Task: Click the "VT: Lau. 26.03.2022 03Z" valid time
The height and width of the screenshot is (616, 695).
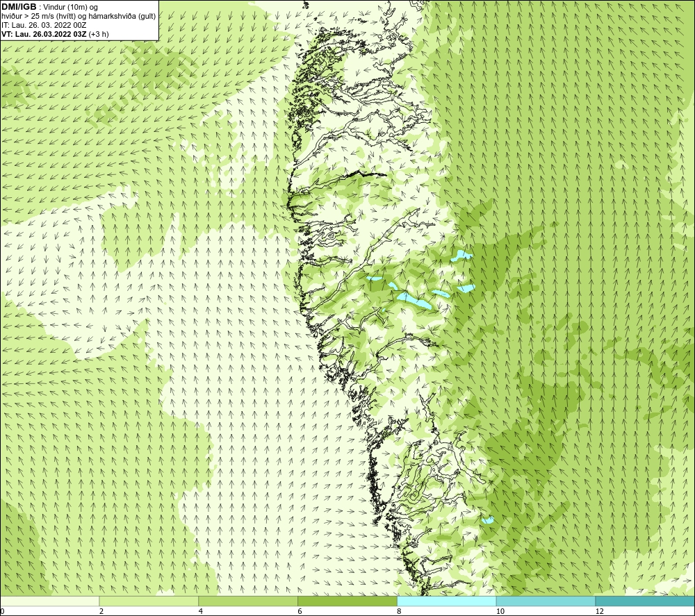Action: (44, 34)
